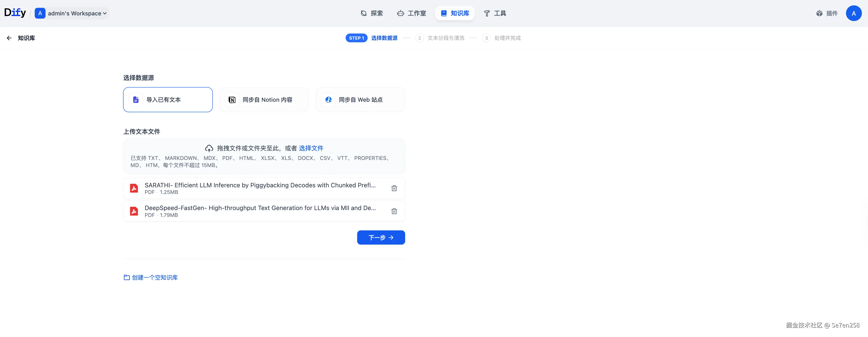Delete the SARATHI PDF file

click(x=394, y=188)
